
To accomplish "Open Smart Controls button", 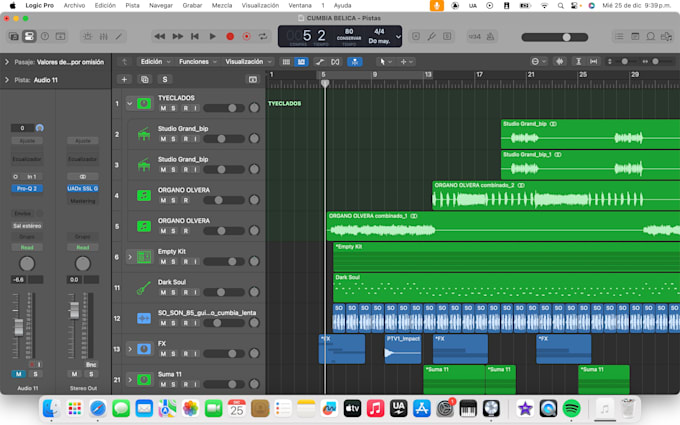I will (x=88, y=36).
